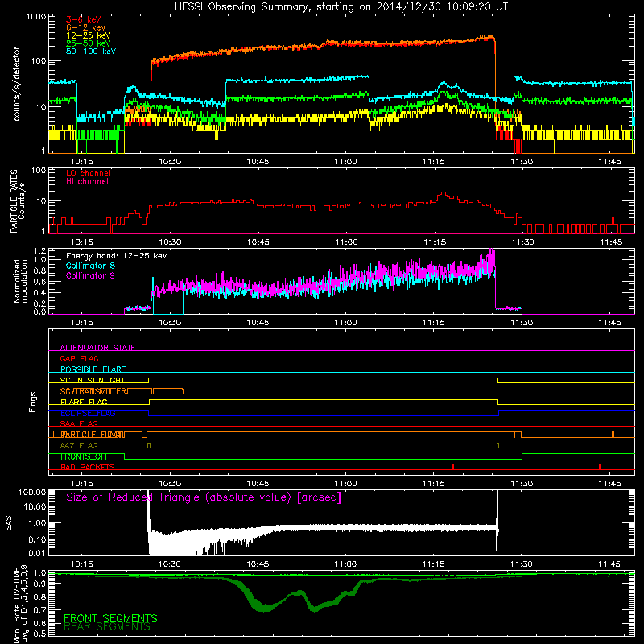Select the green FRONTS OFF label

pyautogui.click(x=85, y=456)
